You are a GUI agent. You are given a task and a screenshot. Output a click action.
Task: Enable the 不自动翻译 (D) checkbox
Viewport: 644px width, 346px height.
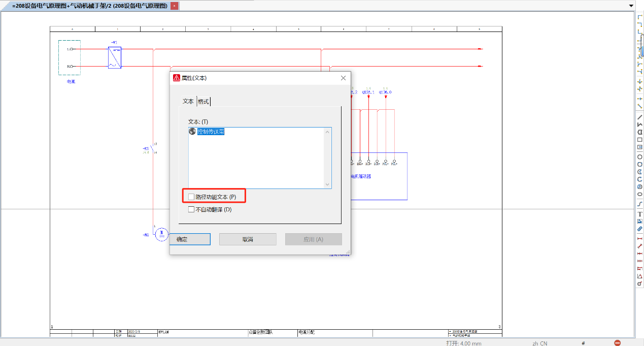[x=191, y=209]
